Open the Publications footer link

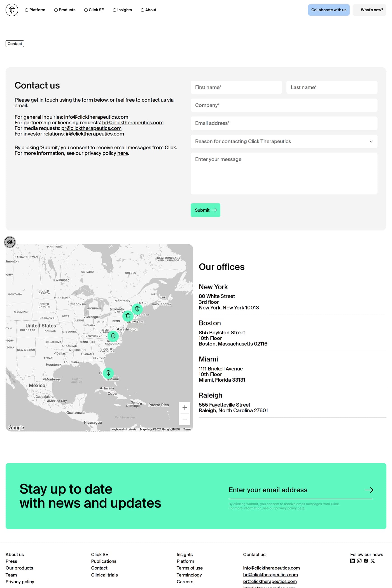tap(104, 561)
